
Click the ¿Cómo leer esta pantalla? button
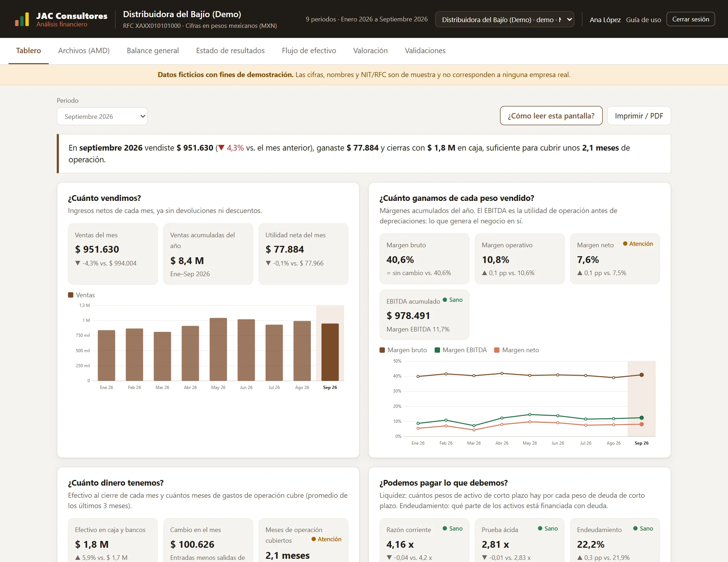(x=551, y=116)
